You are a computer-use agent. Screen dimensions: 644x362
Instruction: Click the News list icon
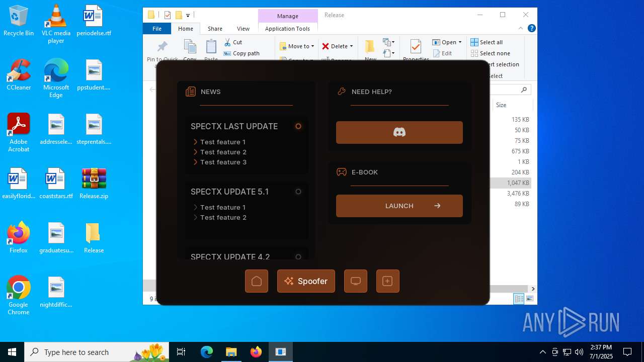coord(191,92)
